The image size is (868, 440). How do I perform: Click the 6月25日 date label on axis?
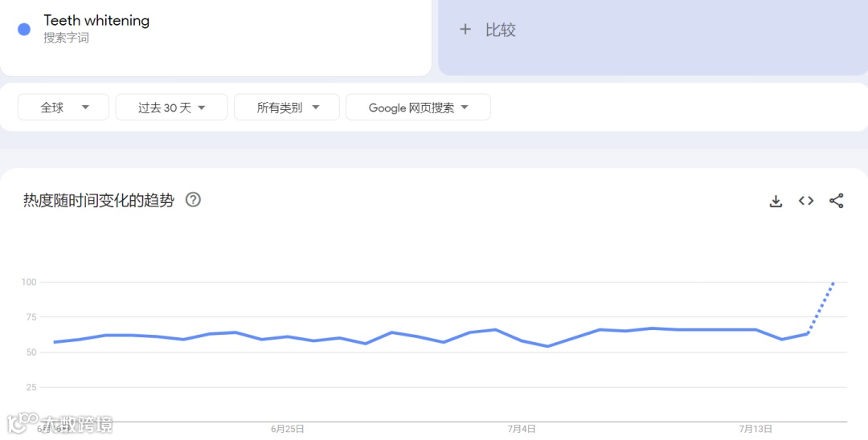[287, 429]
